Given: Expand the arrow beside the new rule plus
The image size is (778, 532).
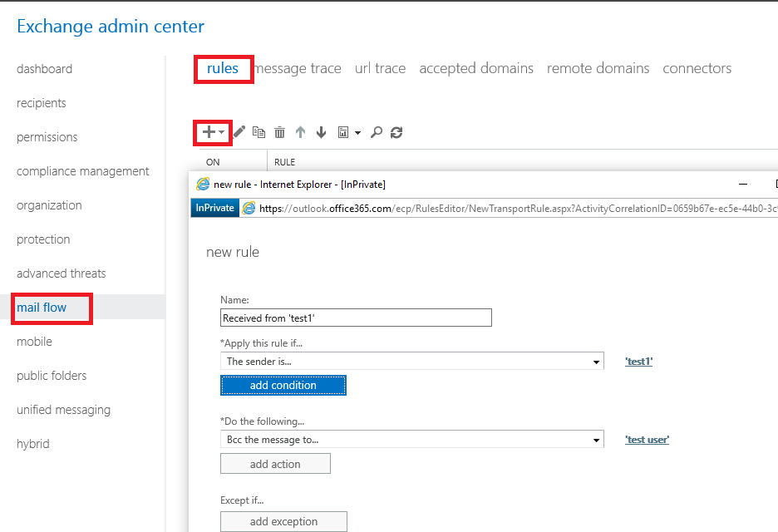Looking at the screenshot, I should 222,132.
